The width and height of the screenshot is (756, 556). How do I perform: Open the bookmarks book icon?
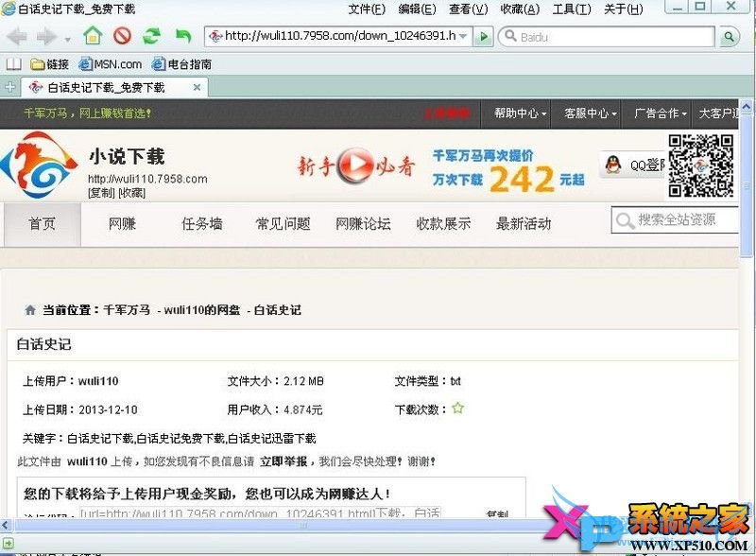pos(14,64)
